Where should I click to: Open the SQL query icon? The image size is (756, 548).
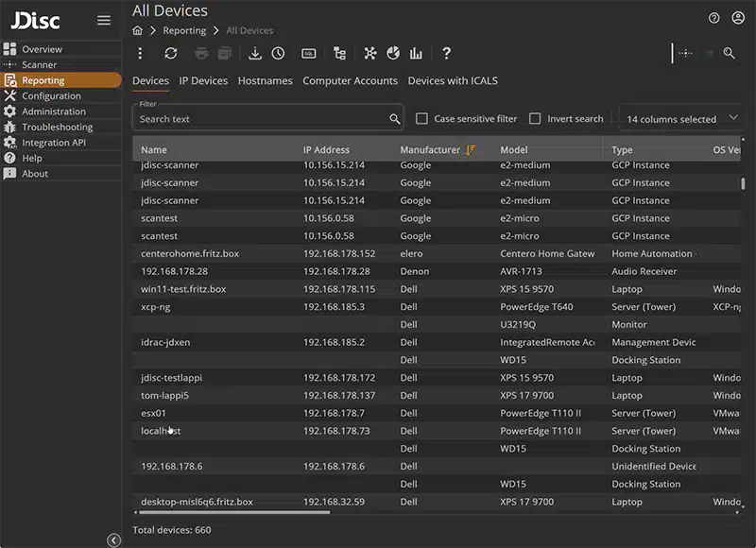tap(308, 54)
